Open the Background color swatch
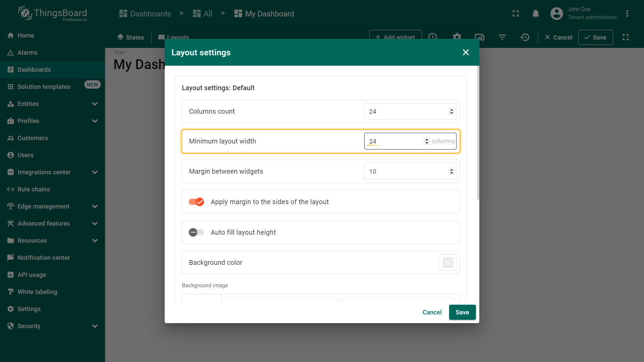The image size is (644, 362). [448, 262]
